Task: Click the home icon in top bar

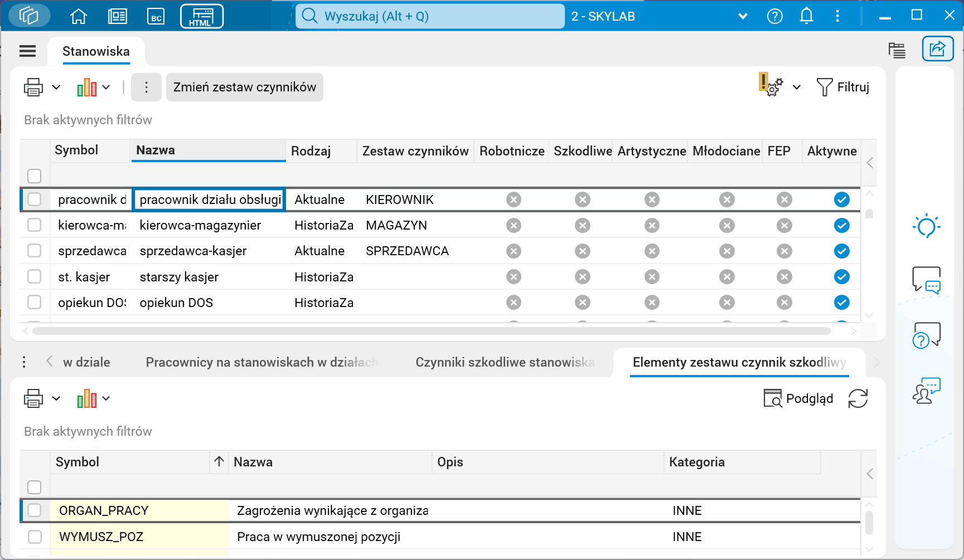Action: (78, 16)
